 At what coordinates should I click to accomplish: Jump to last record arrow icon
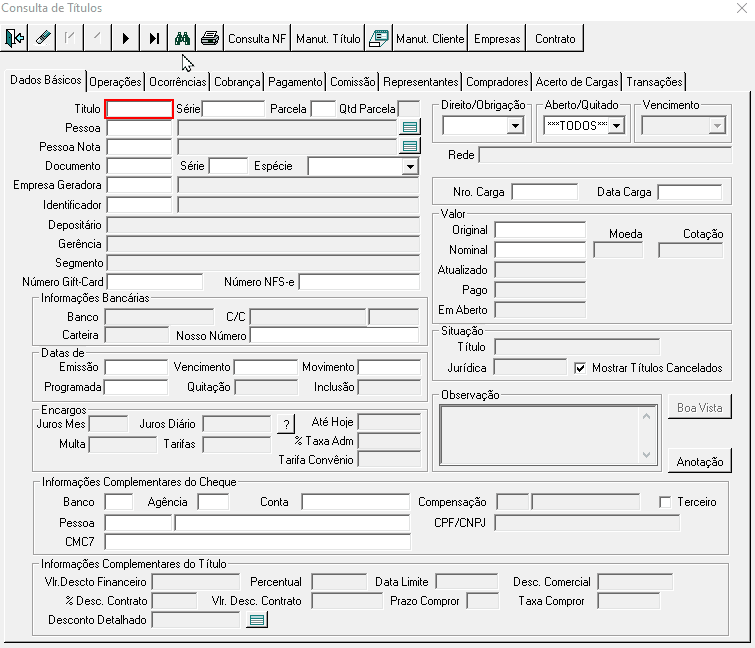[154, 38]
